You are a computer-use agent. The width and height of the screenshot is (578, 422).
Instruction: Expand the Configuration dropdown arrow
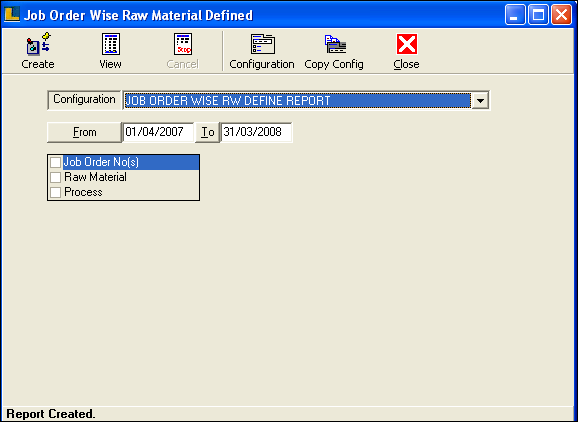pos(480,100)
